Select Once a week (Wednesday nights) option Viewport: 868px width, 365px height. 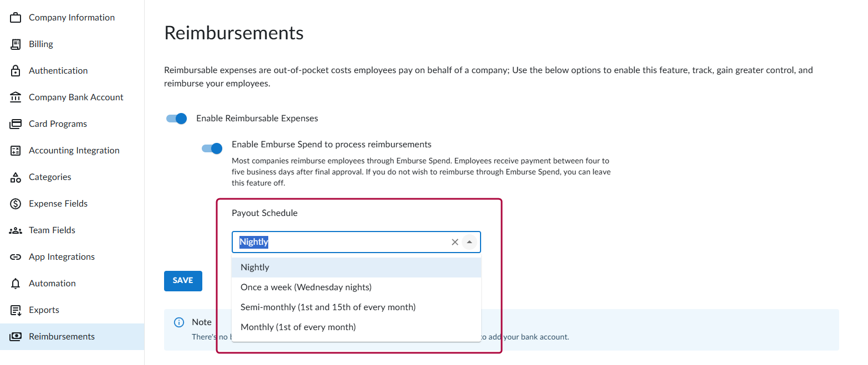(x=306, y=287)
